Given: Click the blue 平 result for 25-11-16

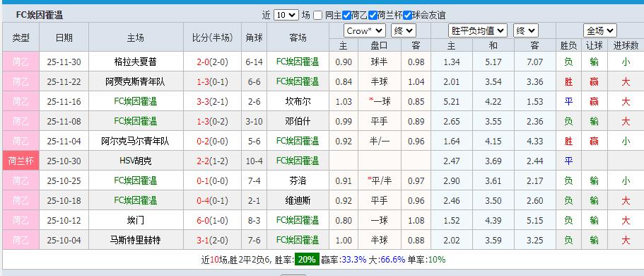Looking at the screenshot, I should click(568, 102).
